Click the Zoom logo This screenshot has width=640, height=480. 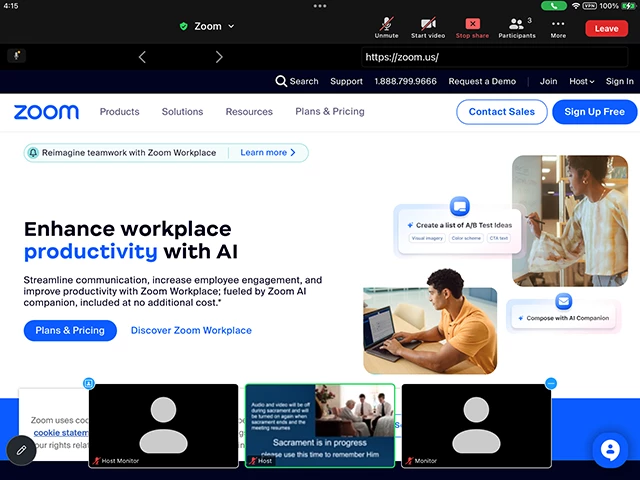[x=46, y=112]
